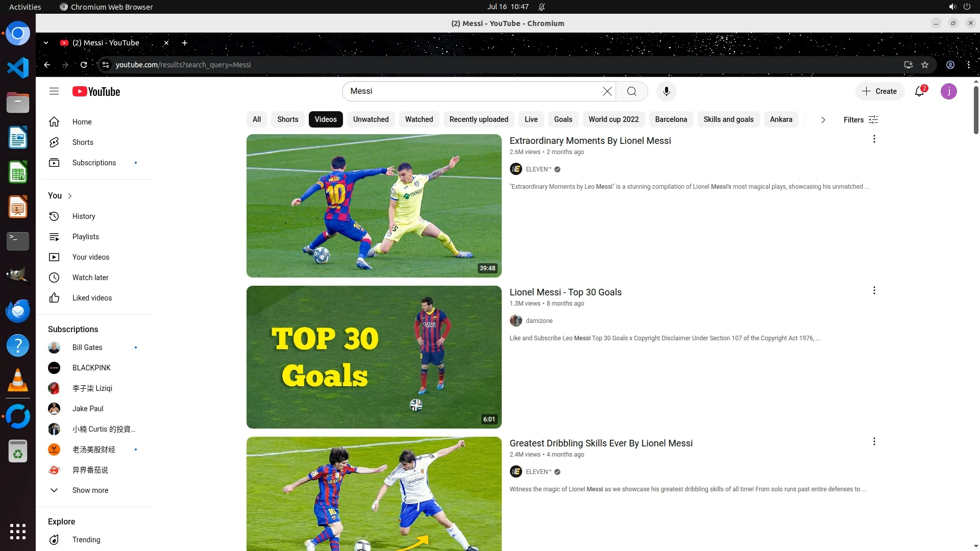Bookmark this page with the star icon
Viewport: 980px width, 551px height.
coord(925,65)
